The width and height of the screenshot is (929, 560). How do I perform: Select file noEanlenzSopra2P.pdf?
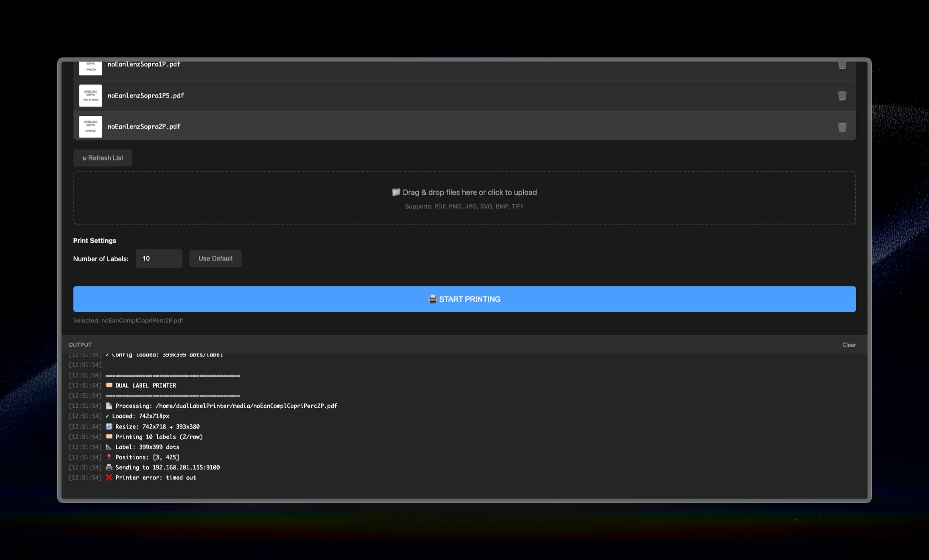pyautogui.click(x=464, y=126)
